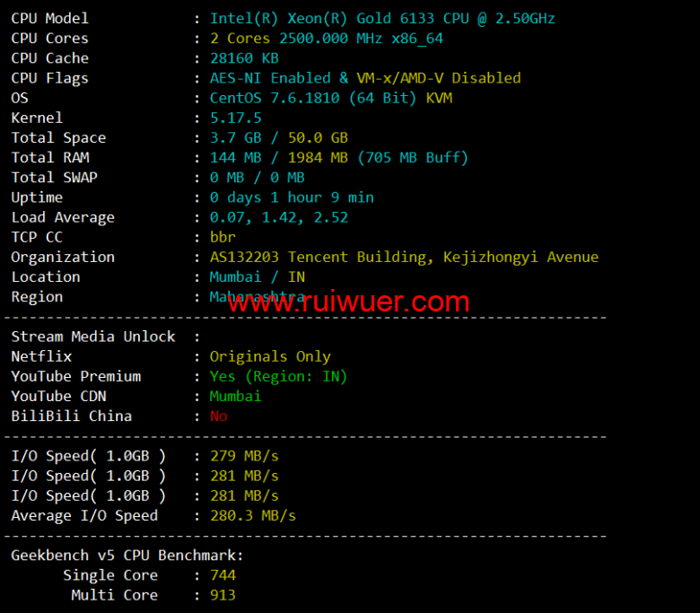The image size is (700, 613).
Task: Click the YouTube Premium Yes (Region: IN) result
Action: point(278,377)
